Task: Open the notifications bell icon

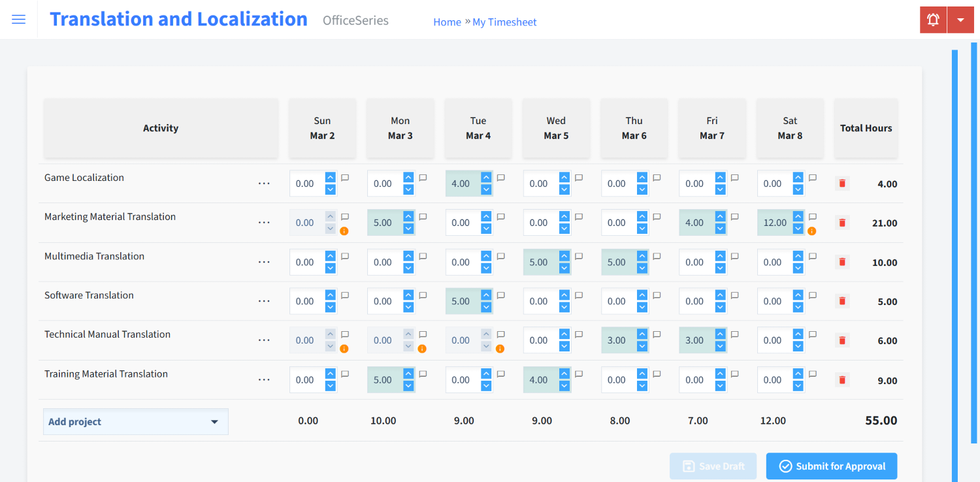Action: pos(932,19)
